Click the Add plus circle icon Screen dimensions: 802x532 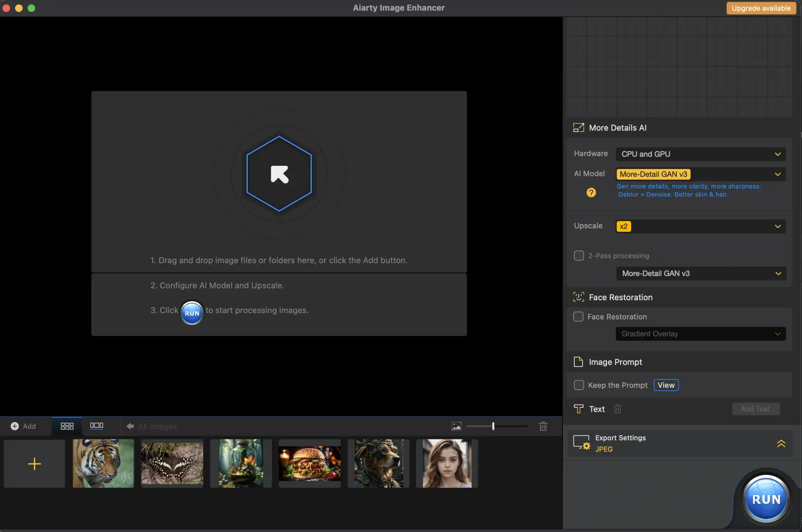(x=15, y=426)
